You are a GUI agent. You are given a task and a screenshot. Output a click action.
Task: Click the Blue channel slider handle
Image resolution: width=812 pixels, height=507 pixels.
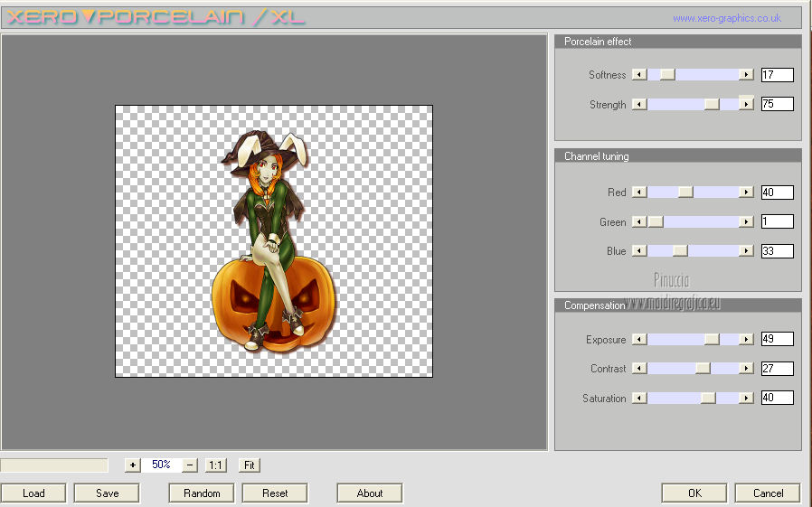(x=680, y=251)
